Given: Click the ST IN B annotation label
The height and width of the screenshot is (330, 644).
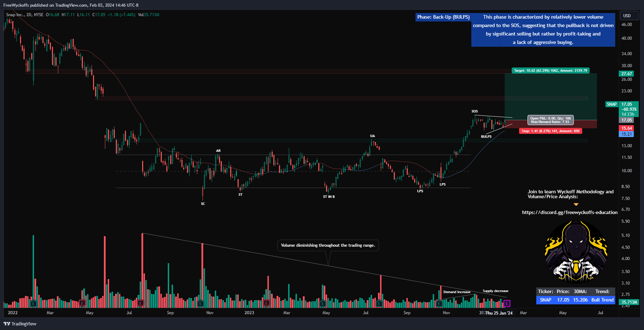Looking at the screenshot, I should point(329,197).
